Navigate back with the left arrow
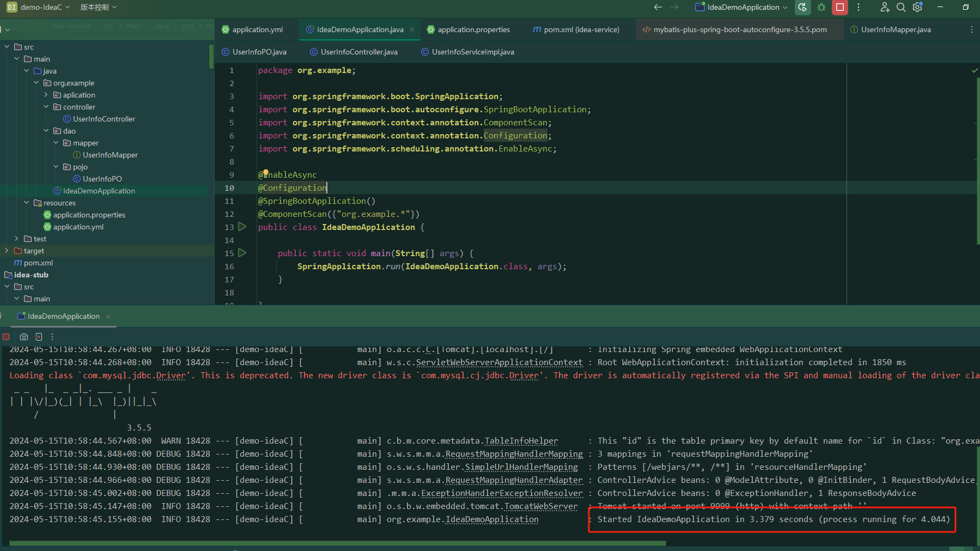This screenshot has height=551, width=980. coord(658,7)
